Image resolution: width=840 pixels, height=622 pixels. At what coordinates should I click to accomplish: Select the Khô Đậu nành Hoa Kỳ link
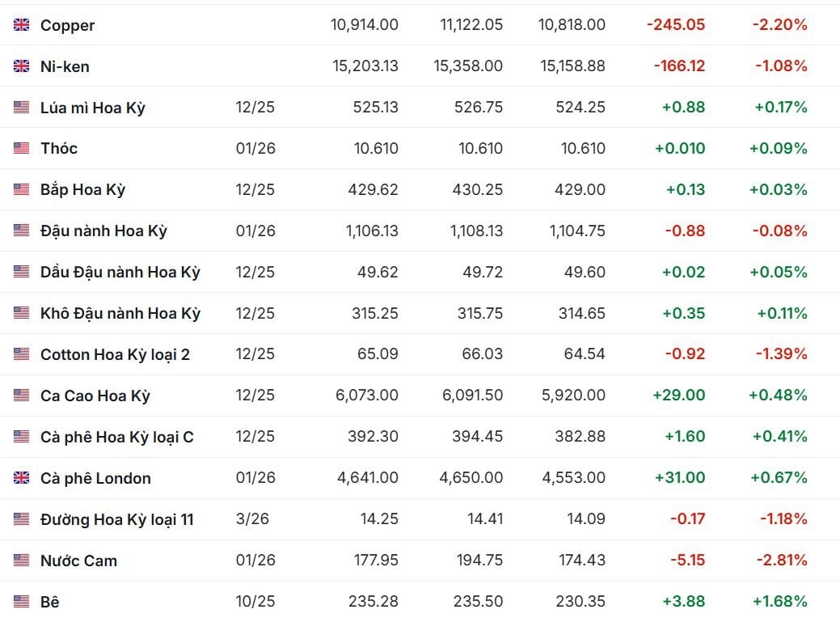pos(120,313)
